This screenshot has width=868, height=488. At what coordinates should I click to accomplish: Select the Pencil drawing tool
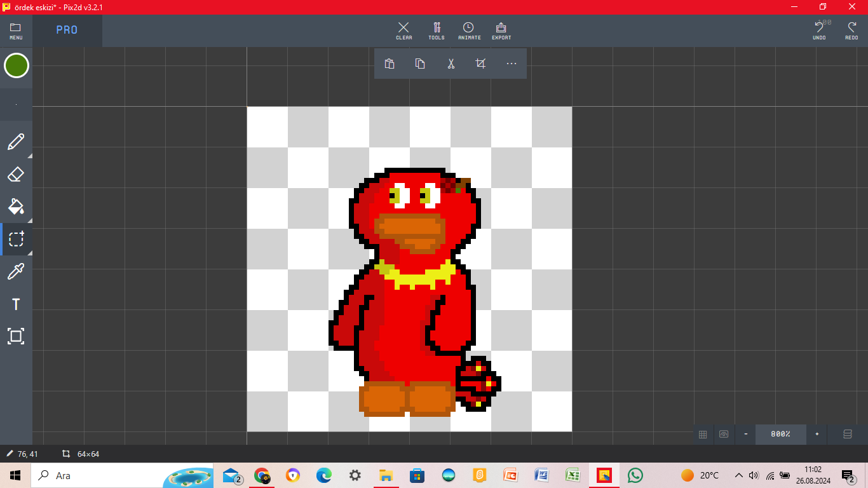[x=16, y=142]
